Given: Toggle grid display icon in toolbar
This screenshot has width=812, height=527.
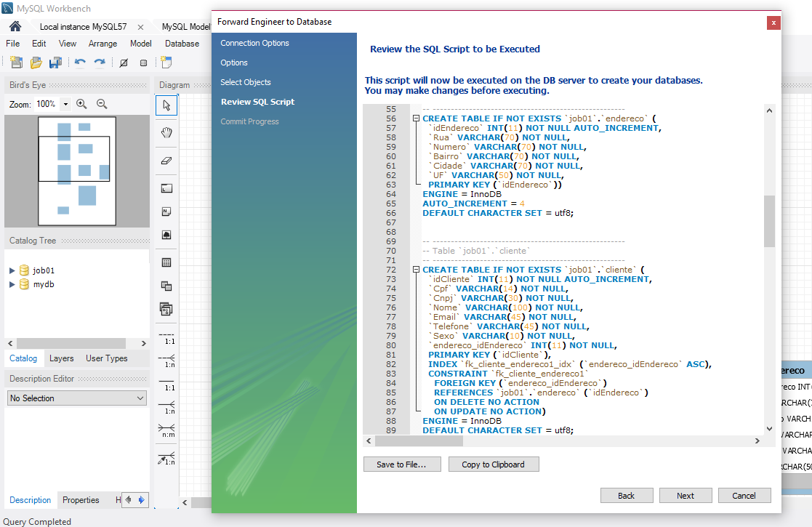Looking at the screenshot, I should click(124, 63).
